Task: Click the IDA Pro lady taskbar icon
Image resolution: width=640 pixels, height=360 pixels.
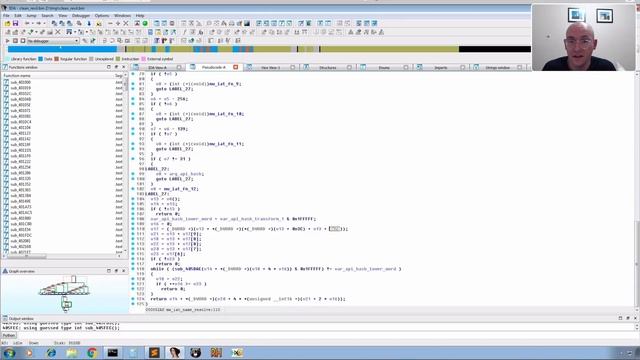Action: 175,353
